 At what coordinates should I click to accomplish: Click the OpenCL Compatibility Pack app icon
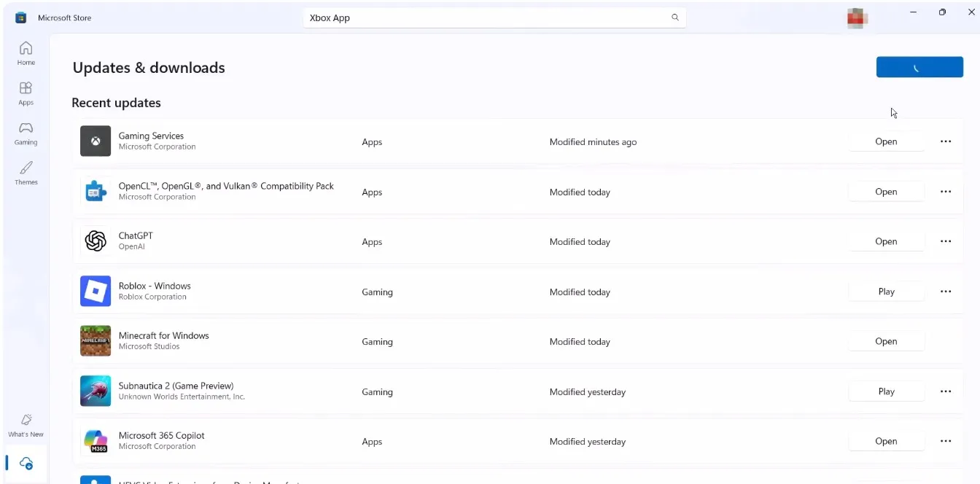pos(96,192)
